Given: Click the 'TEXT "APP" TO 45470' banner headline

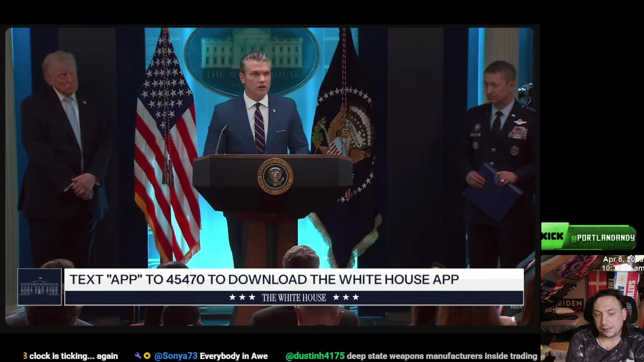Looking at the screenshot, I should click(x=264, y=280).
